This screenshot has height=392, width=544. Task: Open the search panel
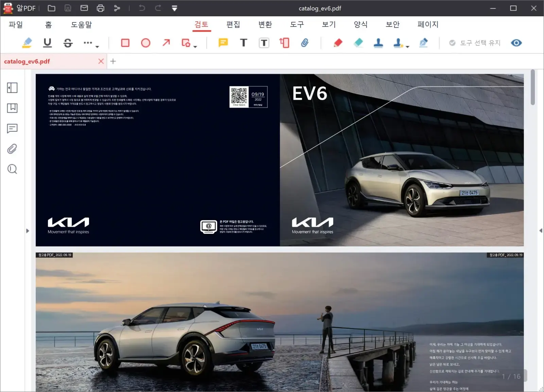12,169
